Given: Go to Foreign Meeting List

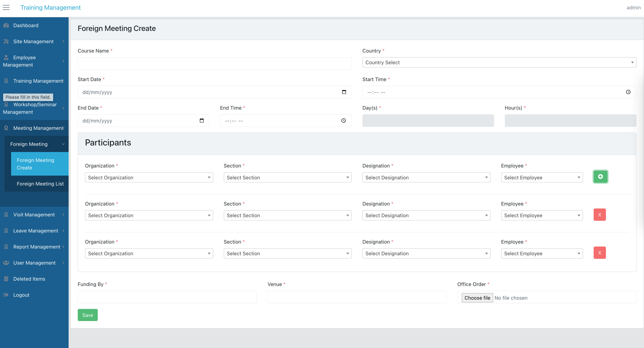Looking at the screenshot, I should click(40, 184).
